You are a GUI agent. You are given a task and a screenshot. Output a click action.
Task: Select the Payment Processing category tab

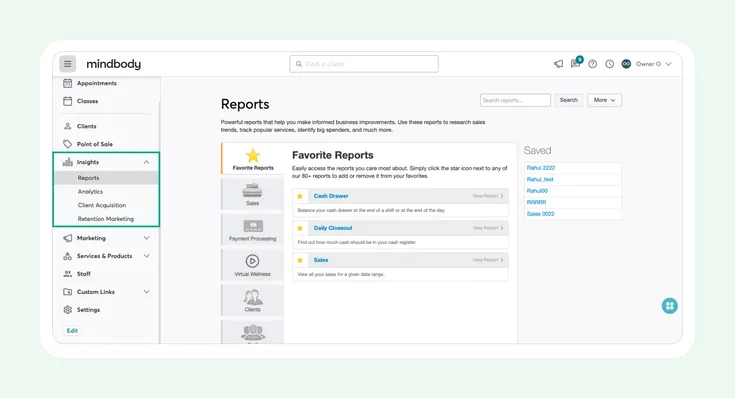[x=253, y=229]
